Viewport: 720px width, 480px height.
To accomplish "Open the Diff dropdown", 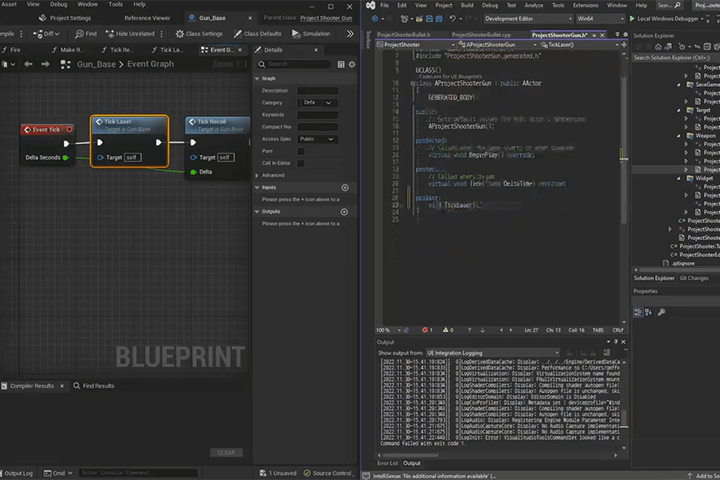I will [46, 34].
